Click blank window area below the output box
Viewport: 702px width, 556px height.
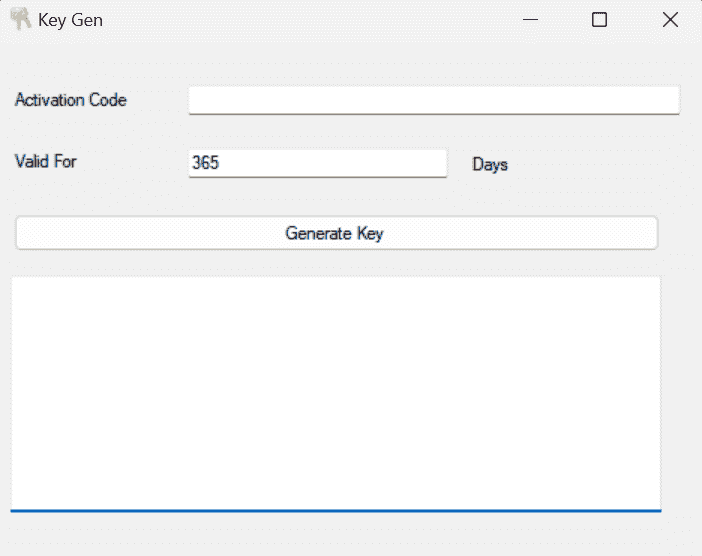click(335, 535)
